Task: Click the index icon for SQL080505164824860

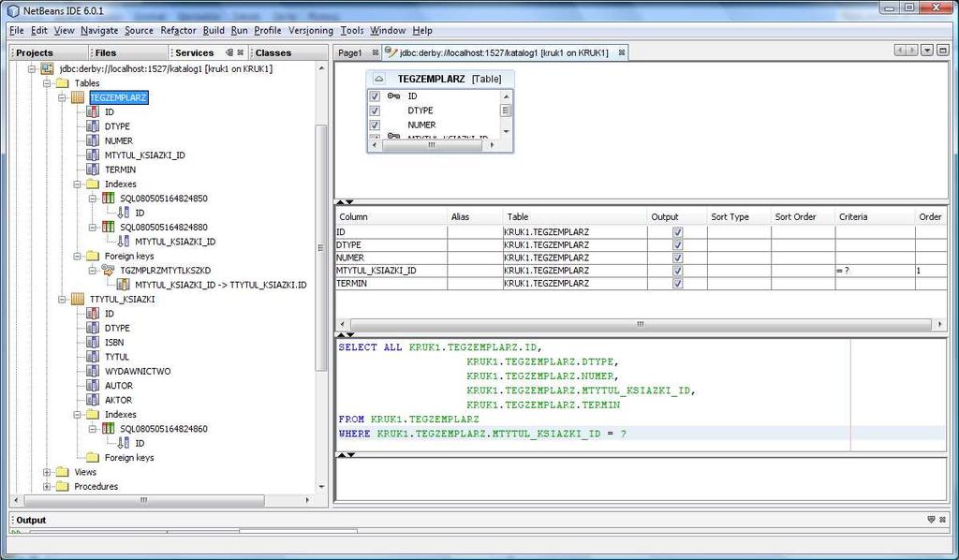Action: [108, 429]
